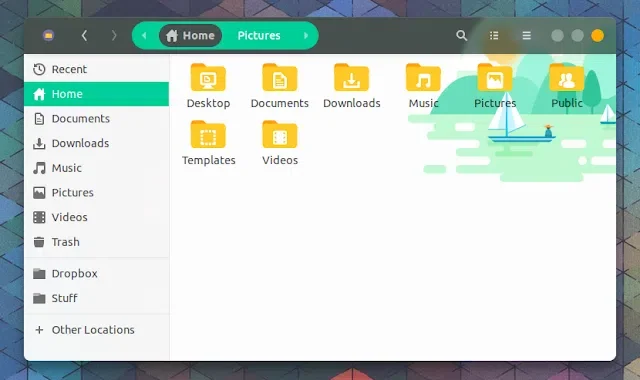Open Trash from the sidebar
This screenshot has height=380, width=640.
click(96, 242)
